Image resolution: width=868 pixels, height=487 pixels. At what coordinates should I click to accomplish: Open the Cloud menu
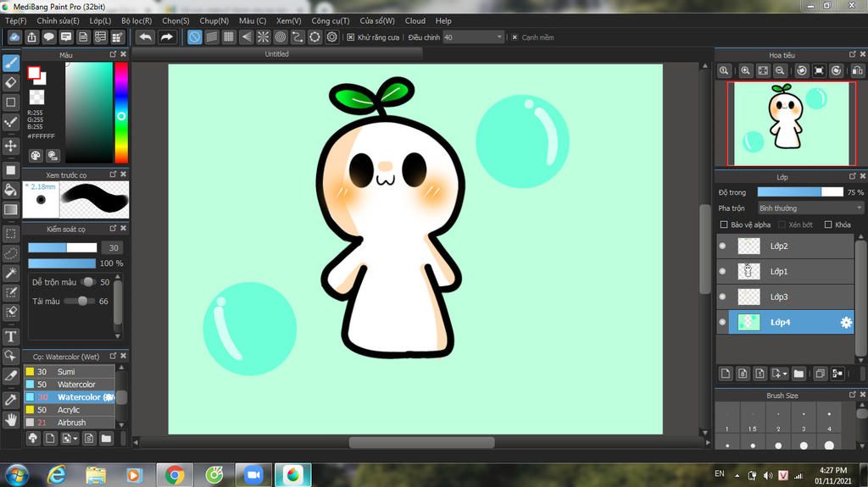click(415, 20)
